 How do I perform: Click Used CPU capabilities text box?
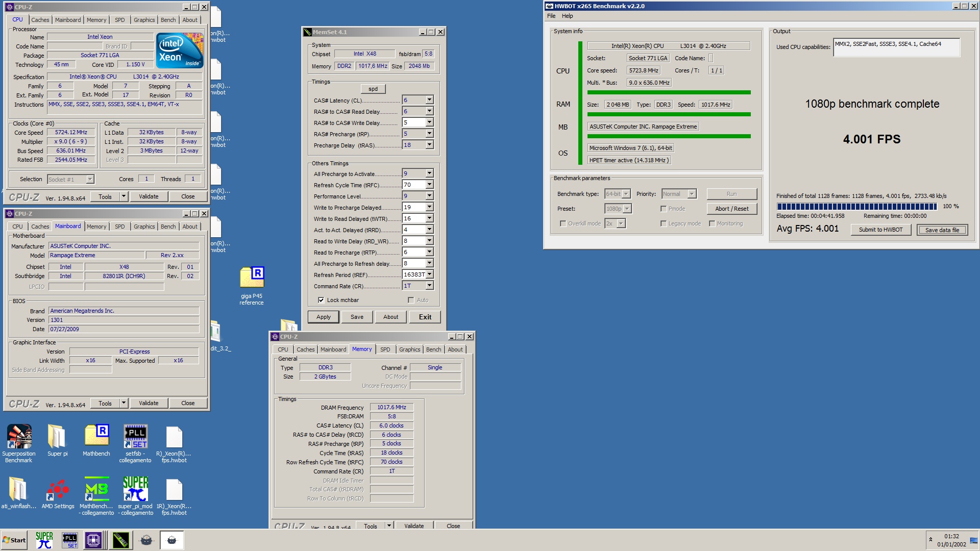coord(896,47)
